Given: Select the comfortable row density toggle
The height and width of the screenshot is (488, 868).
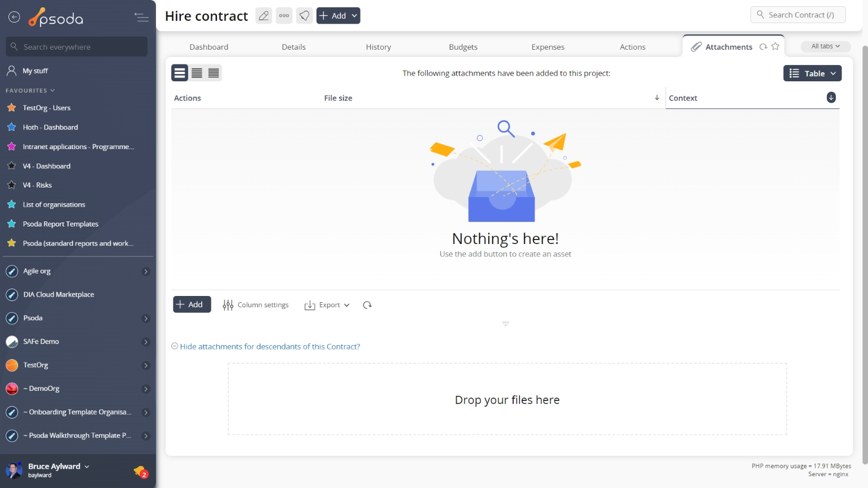Looking at the screenshot, I should coord(180,73).
